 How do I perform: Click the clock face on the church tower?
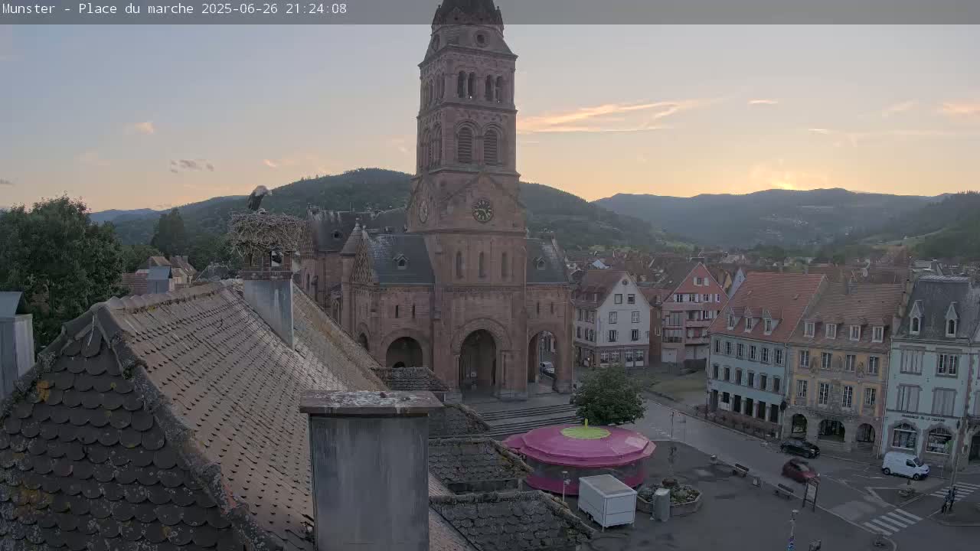482,210
